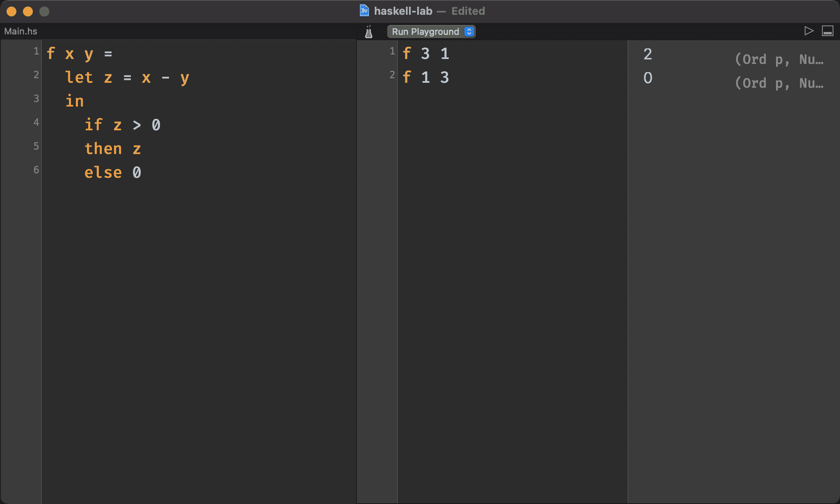Click the flask playground icon

[x=369, y=32]
